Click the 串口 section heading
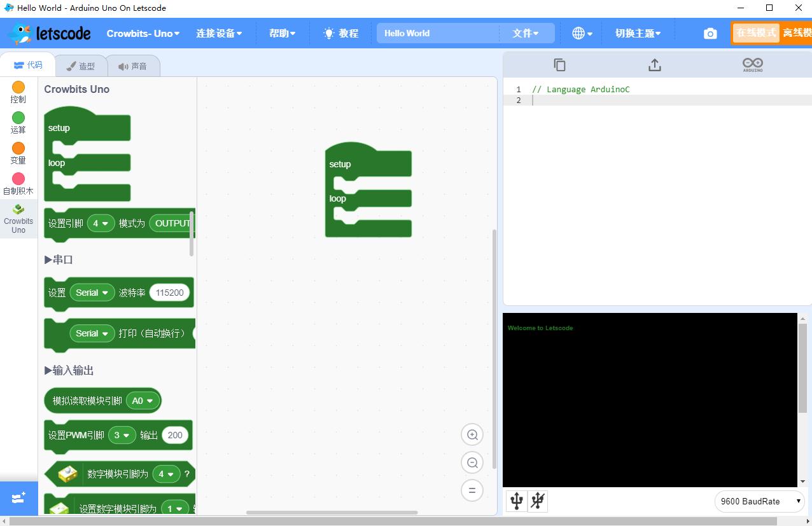Viewport: 812px width, 526px height. tap(59, 260)
